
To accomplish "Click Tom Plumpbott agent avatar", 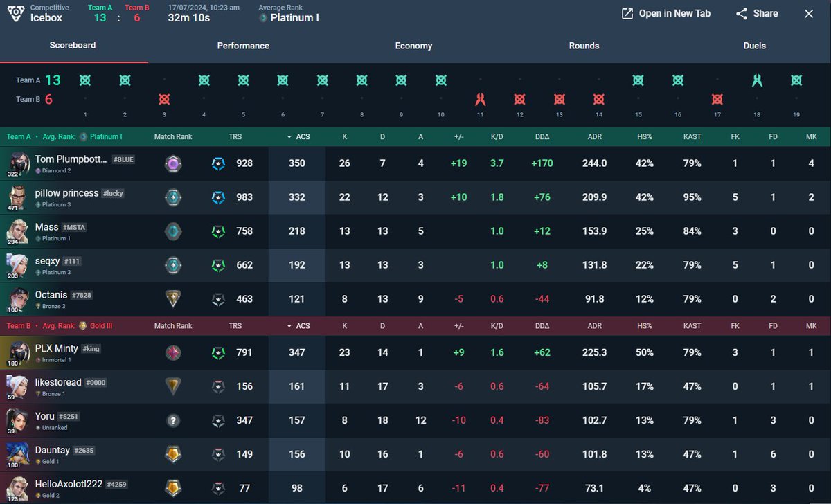I will click(x=19, y=163).
